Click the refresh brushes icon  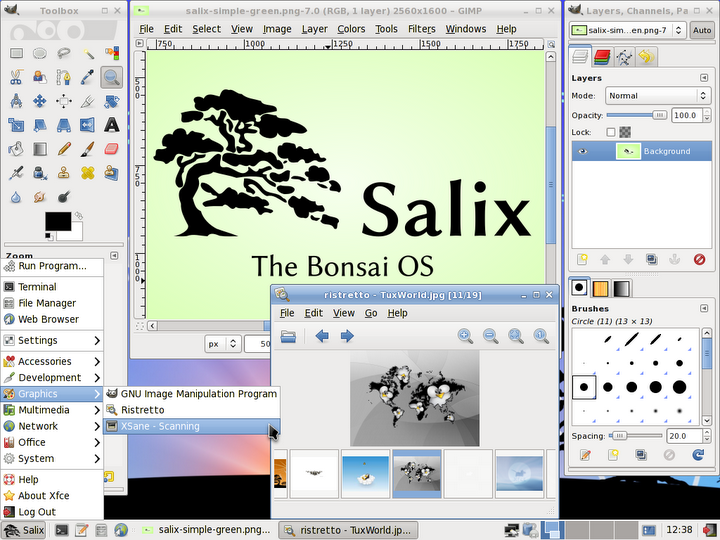(x=698, y=455)
